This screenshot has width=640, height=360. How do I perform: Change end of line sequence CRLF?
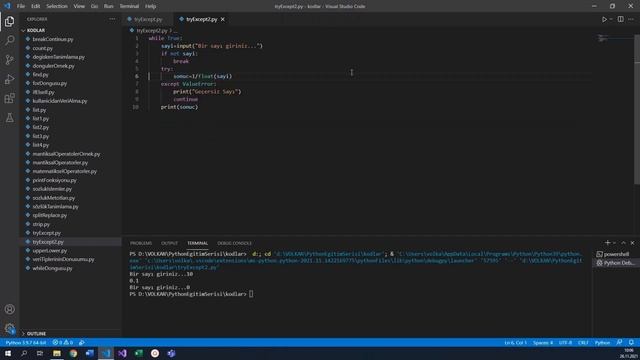[x=583, y=342]
